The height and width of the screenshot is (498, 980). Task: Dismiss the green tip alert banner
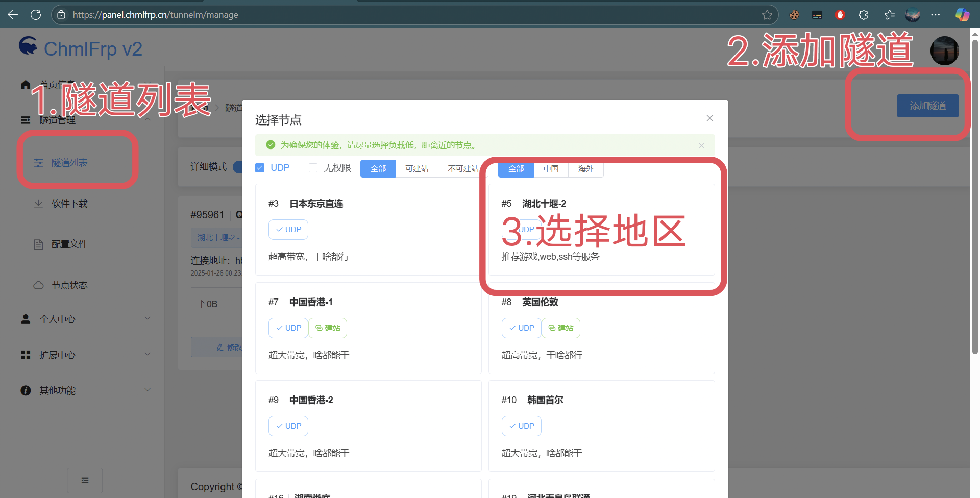point(701,145)
